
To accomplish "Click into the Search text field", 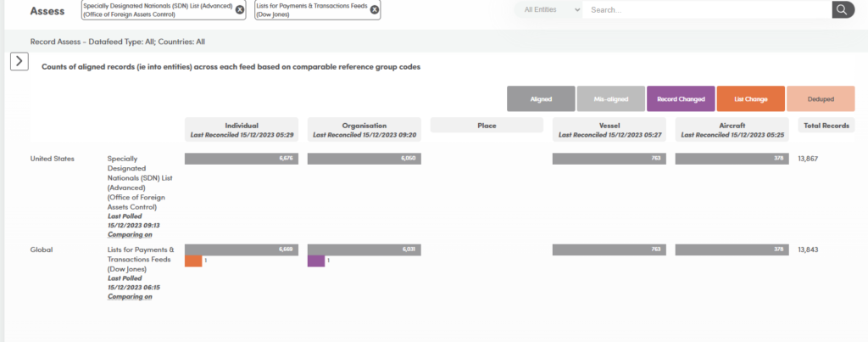I will 705,10.
